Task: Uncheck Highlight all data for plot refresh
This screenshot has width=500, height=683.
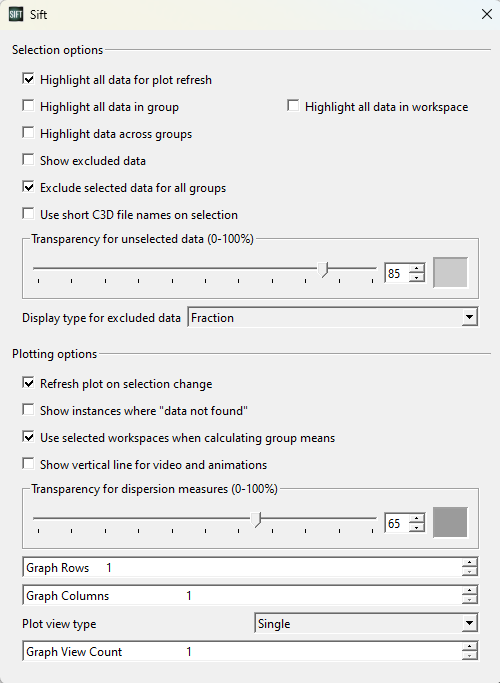Action: click(x=28, y=79)
